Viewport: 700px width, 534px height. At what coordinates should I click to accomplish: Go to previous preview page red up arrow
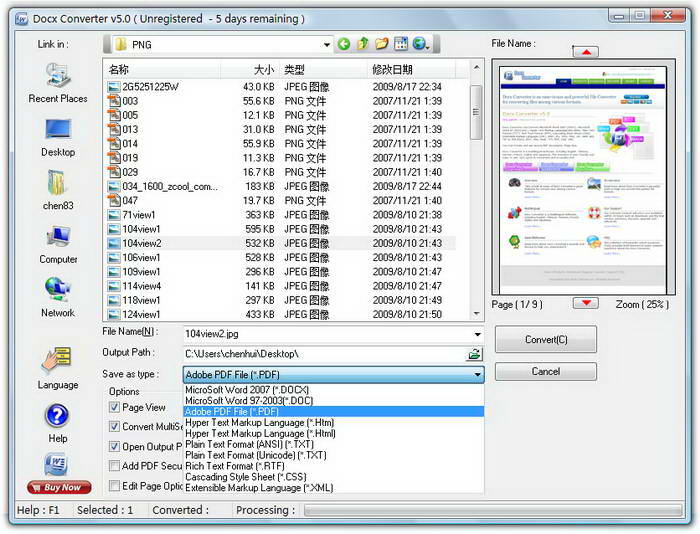pos(586,52)
